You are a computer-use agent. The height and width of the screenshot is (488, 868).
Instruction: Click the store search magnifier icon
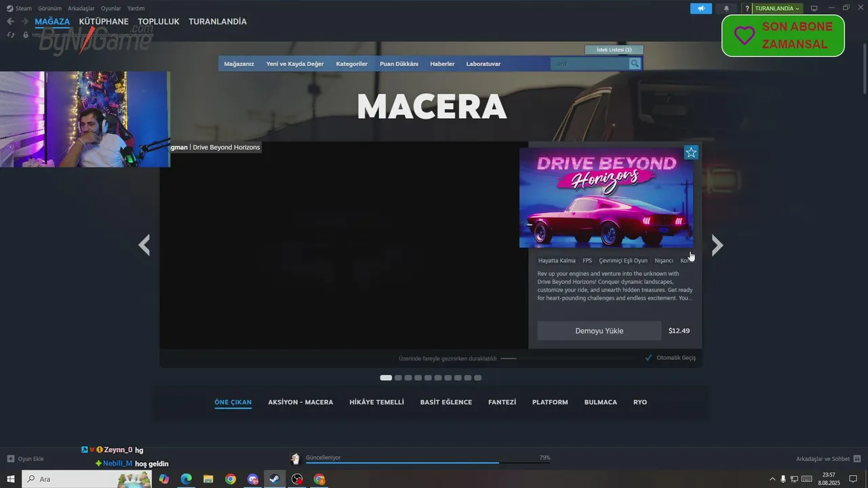pyautogui.click(x=635, y=64)
